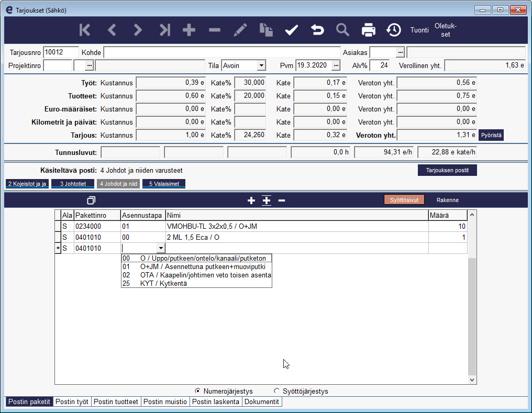Select the Syöttöjärjestys radio button
This screenshot has height=413, width=532.
point(276,391)
